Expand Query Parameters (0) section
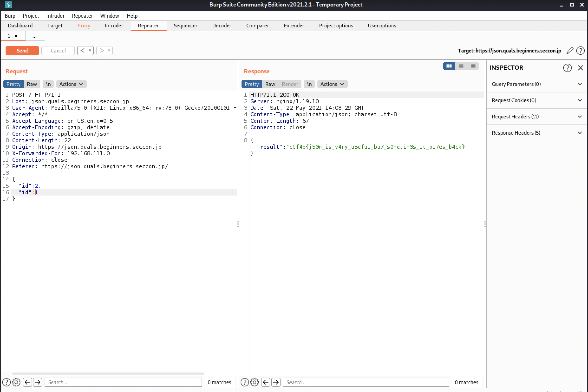Viewport: 588px width, 392px height. pos(537,84)
